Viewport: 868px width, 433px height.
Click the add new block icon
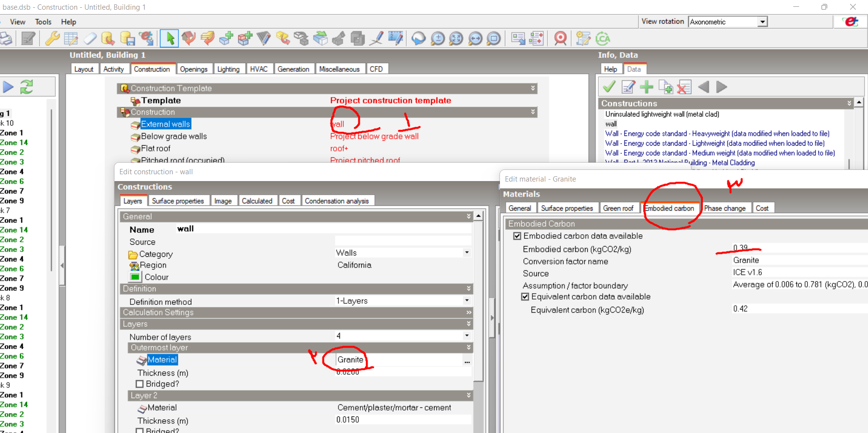[226, 38]
